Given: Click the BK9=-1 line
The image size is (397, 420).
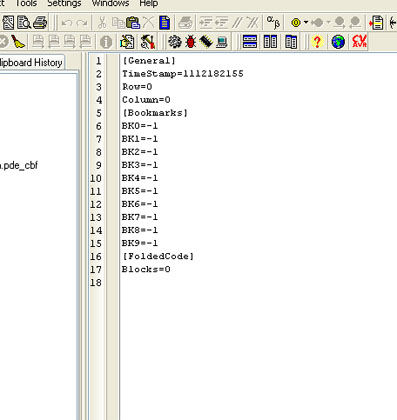Looking at the screenshot, I should click(140, 243).
